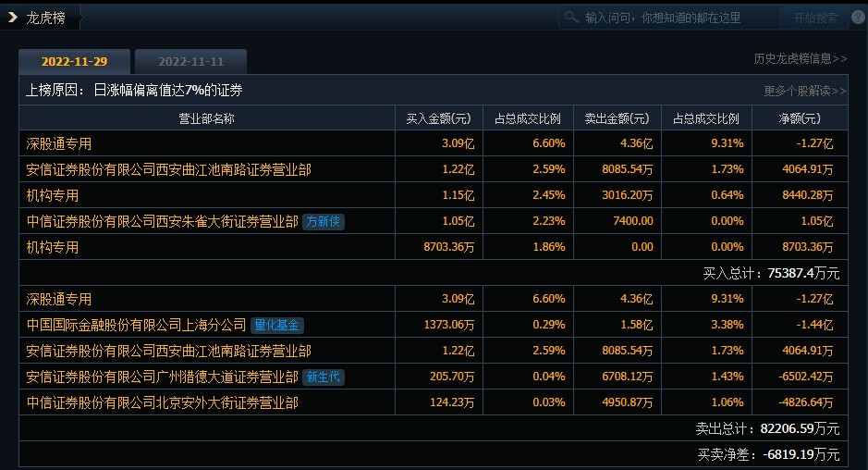View 更多个股解读 link
The height and width of the screenshot is (470, 868).
(x=804, y=91)
